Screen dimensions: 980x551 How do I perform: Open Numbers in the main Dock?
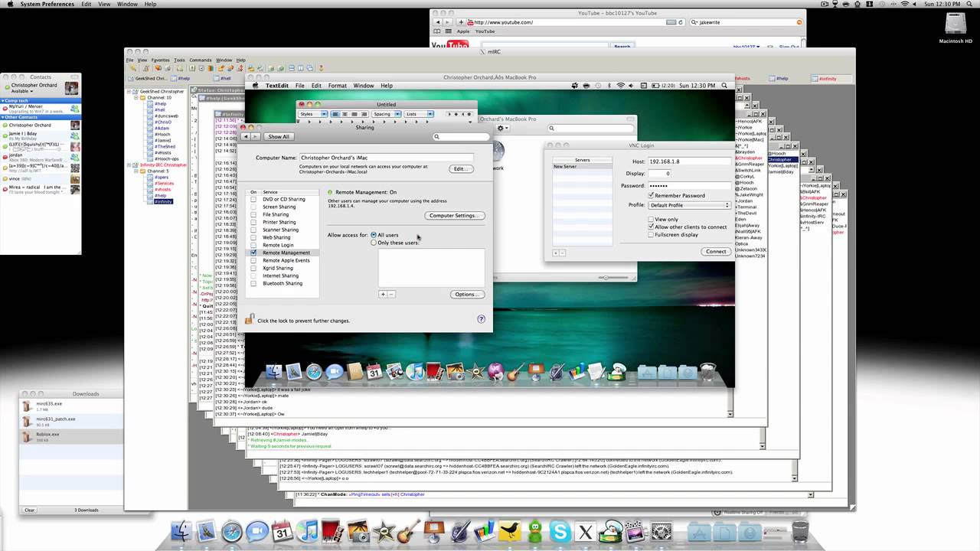click(x=484, y=533)
